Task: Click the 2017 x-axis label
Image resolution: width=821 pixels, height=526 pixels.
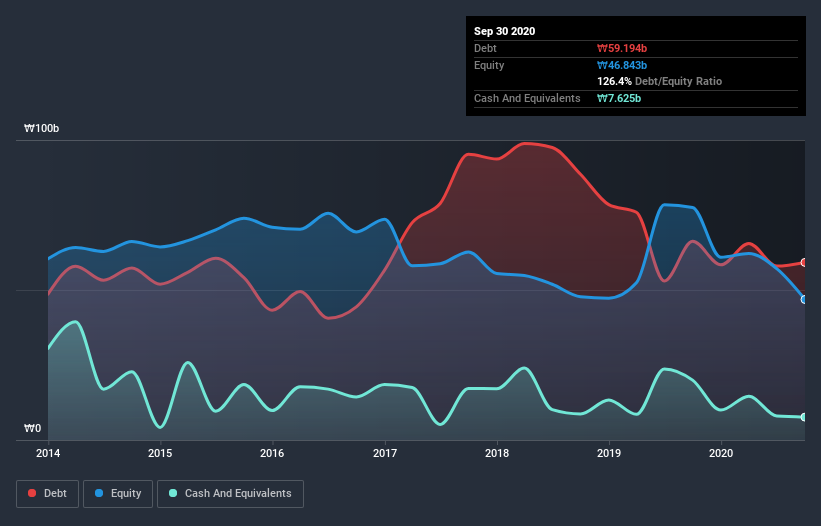Action: pos(385,453)
